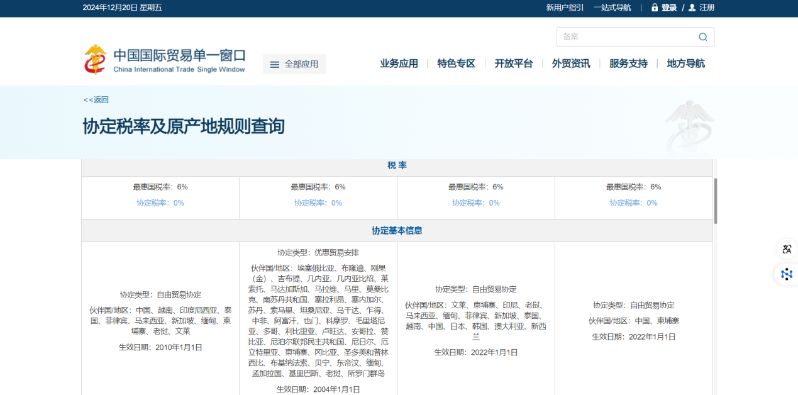Viewport: 798px width, 395px height.
Task: Click the lock icon beside 登录
Action: coord(654,8)
